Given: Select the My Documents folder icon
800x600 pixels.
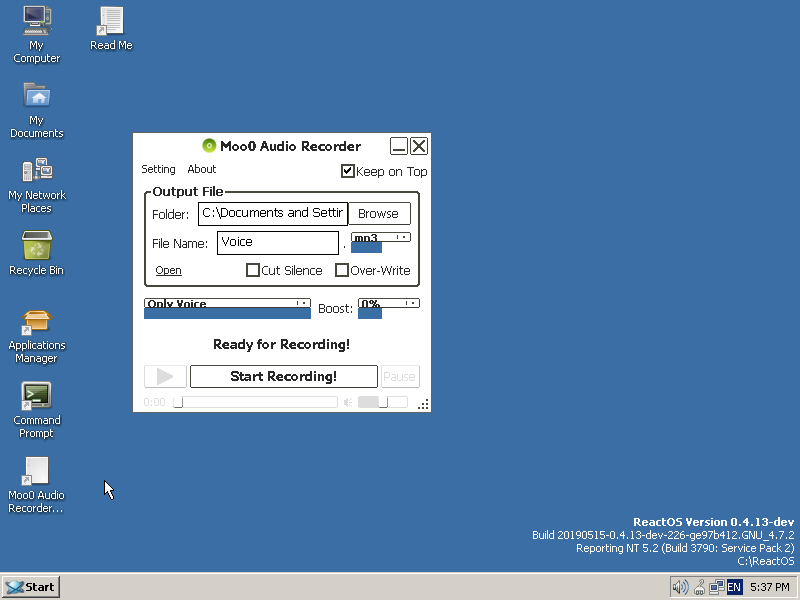Looking at the screenshot, I should [x=36, y=110].
